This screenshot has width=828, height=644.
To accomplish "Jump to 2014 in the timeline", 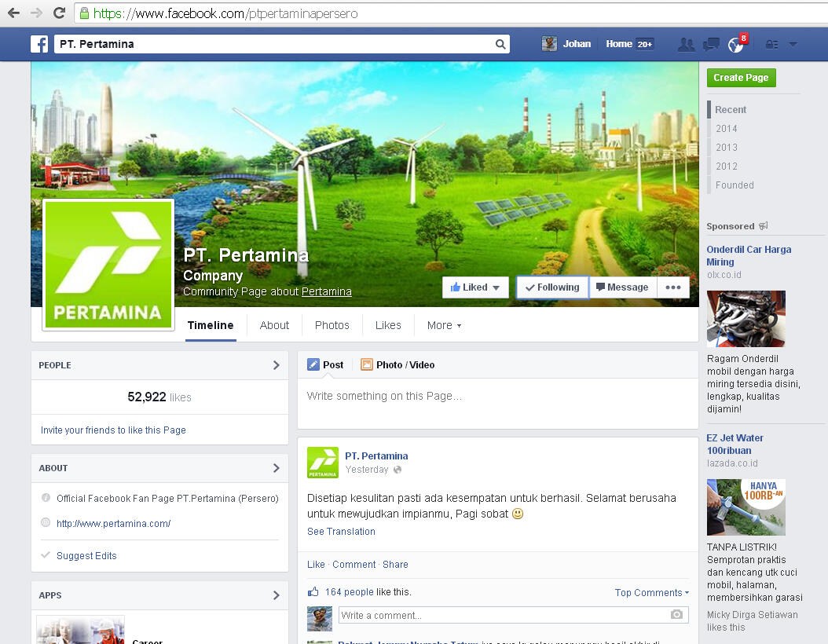I will (727, 128).
